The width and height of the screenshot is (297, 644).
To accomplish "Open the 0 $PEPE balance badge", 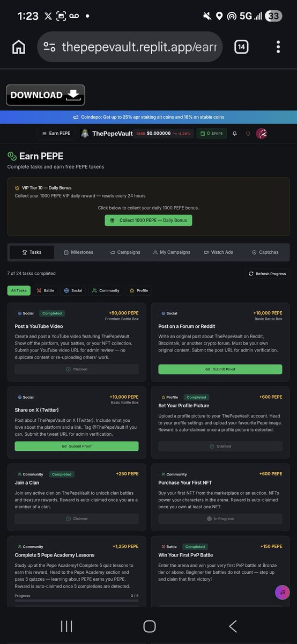I will [x=211, y=133].
